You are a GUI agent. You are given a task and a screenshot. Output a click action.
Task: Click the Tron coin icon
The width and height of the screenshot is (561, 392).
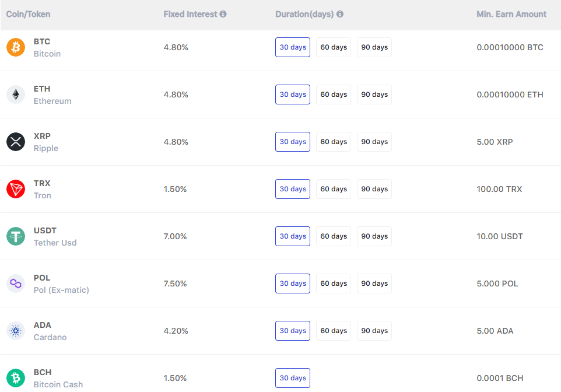click(x=16, y=189)
